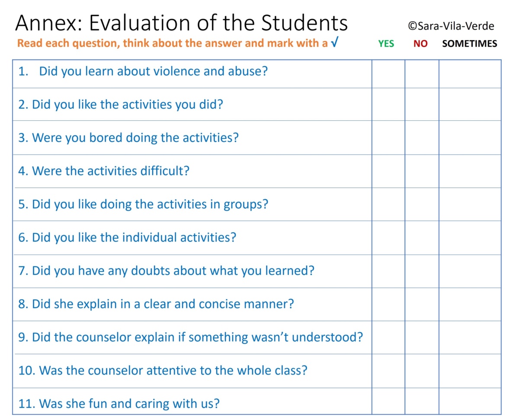Tick the NO box for question 3
506x420 pixels.
click(422, 138)
